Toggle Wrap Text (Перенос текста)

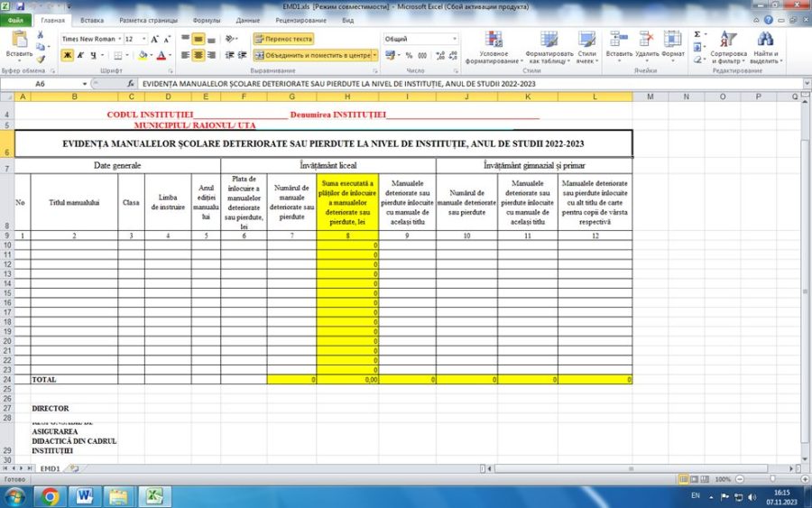coord(283,39)
